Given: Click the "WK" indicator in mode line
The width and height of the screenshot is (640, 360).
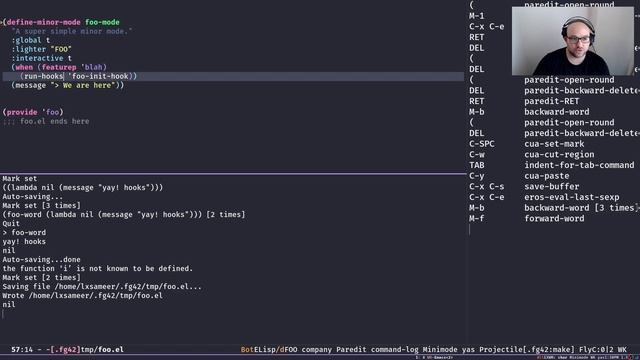Looking at the screenshot, I should (x=622, y=350).
